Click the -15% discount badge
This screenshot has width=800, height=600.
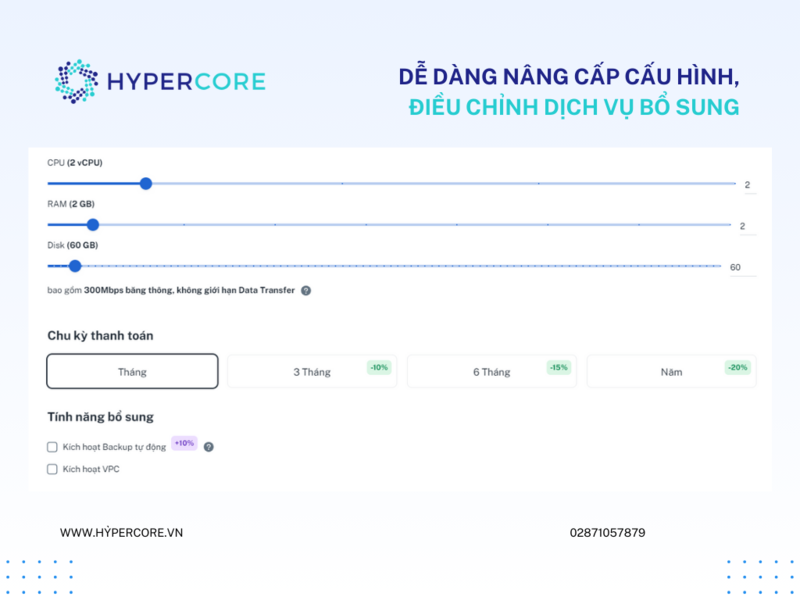[x=559, y=367]
